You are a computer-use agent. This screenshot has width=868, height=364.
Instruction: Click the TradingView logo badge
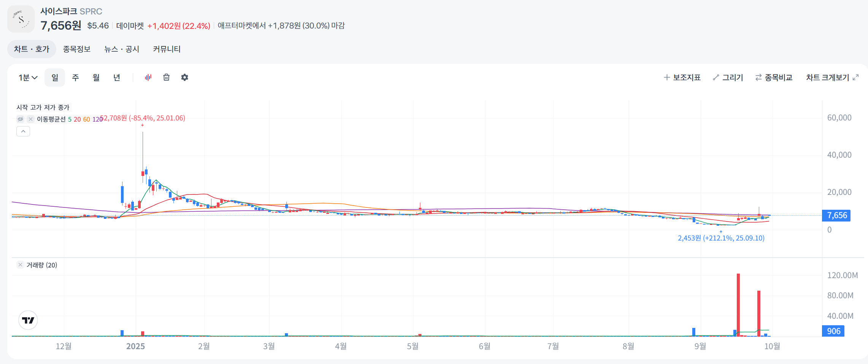28,320
